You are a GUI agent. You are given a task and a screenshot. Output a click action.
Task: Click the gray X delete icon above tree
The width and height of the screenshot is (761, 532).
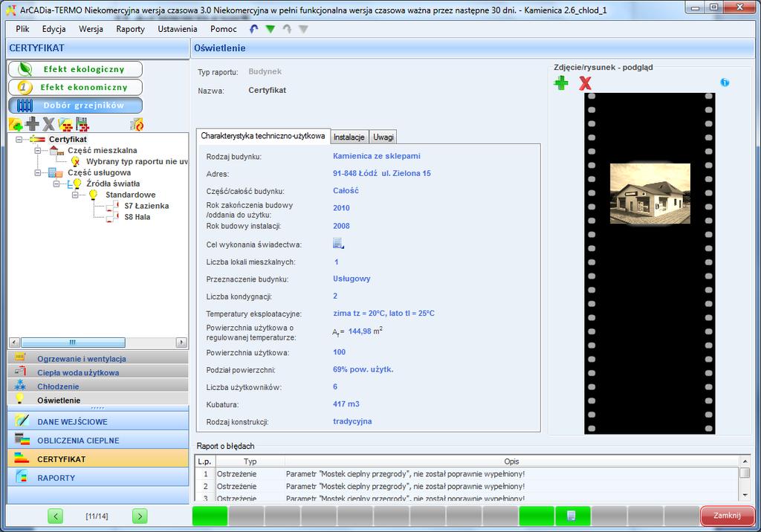48,124
